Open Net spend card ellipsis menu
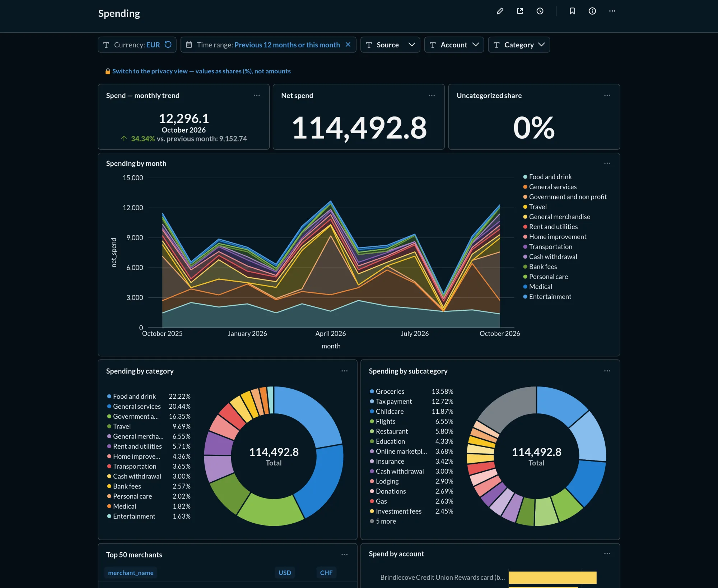The height and width of the screenshot is (588, 718). 432,95
